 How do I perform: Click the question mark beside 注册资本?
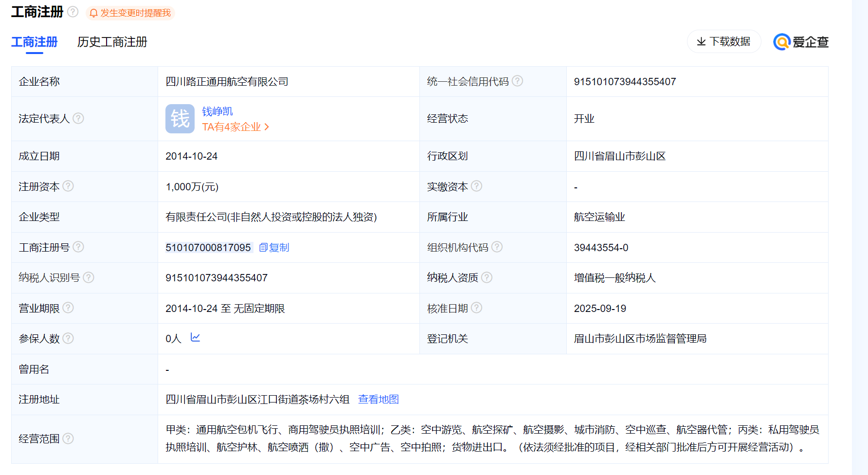[69, 186]
